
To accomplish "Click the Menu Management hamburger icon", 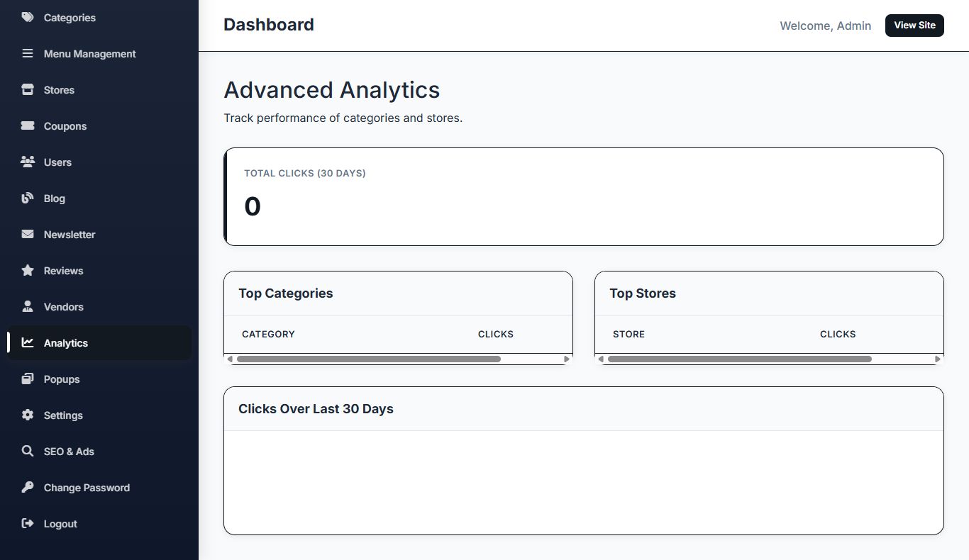I will (x=28, y=54).
